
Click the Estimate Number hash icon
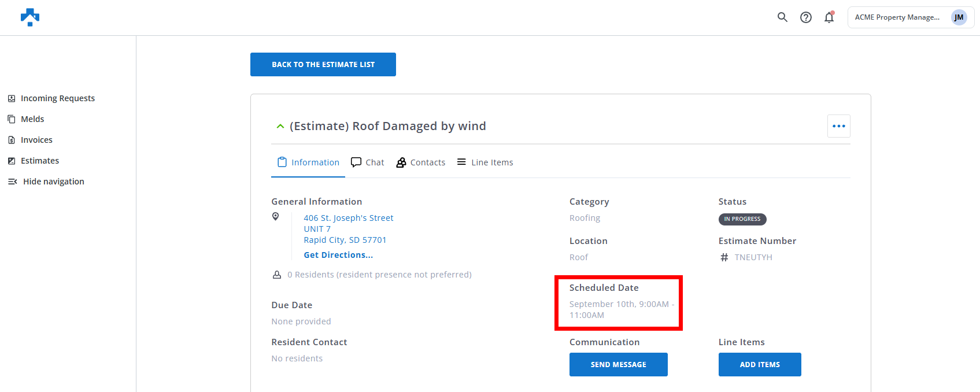pos(724,257)
